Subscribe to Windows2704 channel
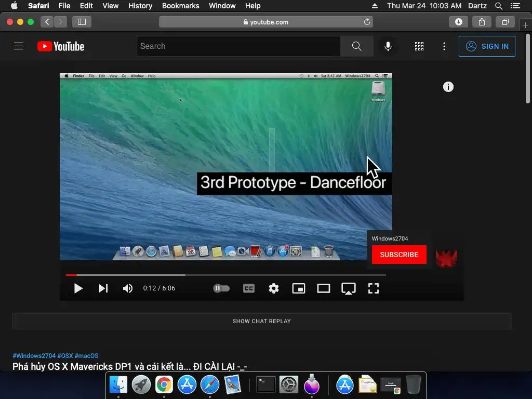532x399 pixels. (x=399, y=255)
